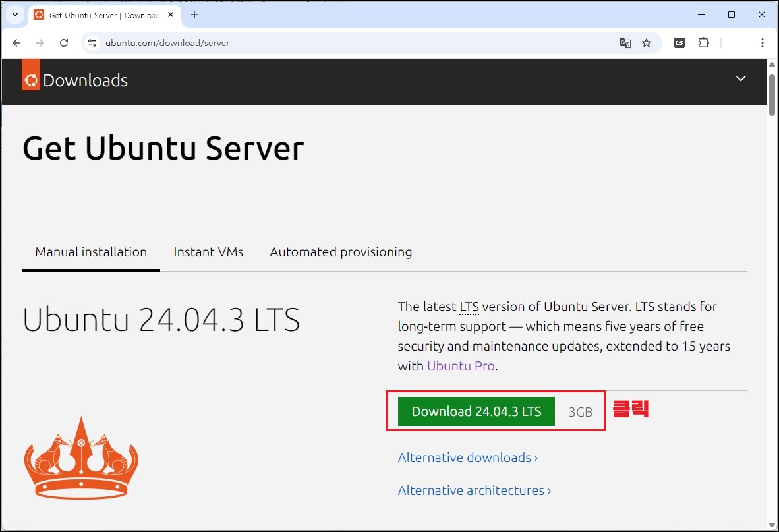Image resolution: width=779 pixels, height=532 pixels.
Task: Click the browser forward arrow
Action: coord(40,43)
